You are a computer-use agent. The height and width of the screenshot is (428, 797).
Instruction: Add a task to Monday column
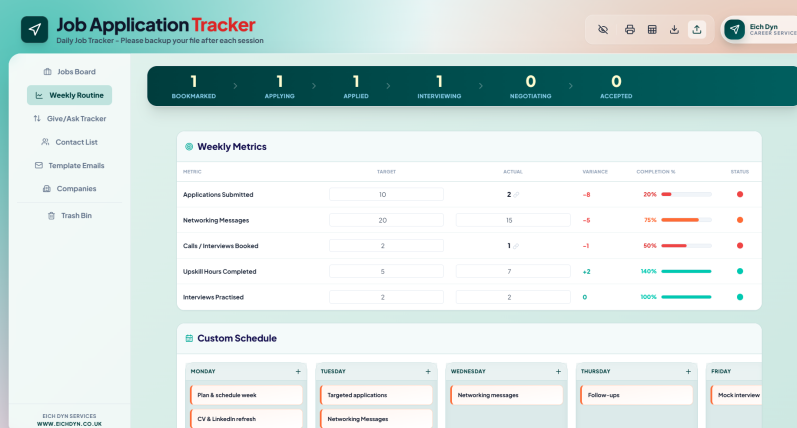tap(298, 372)
